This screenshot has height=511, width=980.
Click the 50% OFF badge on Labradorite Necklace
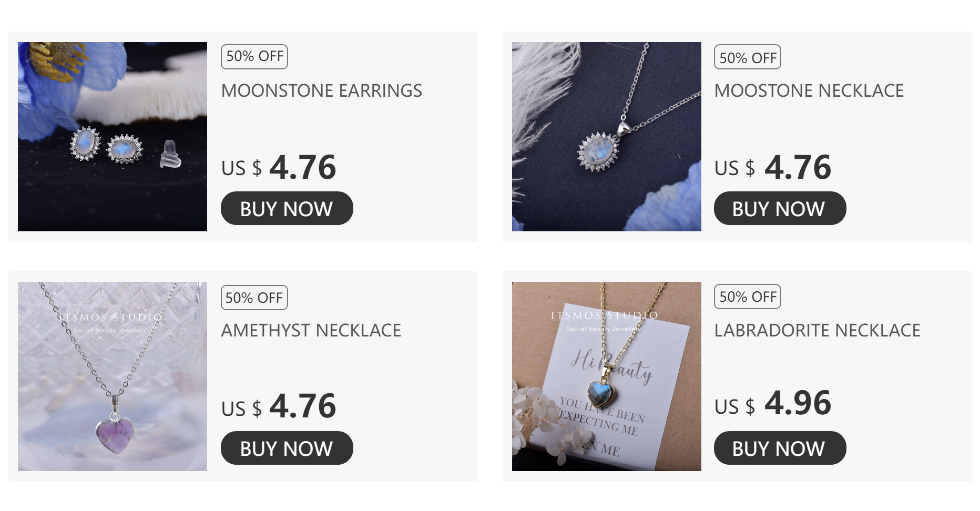pyautogui.click(x=748, y=297)
